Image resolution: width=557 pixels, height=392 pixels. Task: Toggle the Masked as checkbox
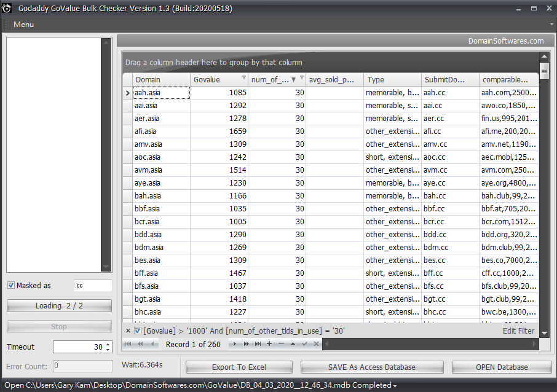tap(11, 285)
